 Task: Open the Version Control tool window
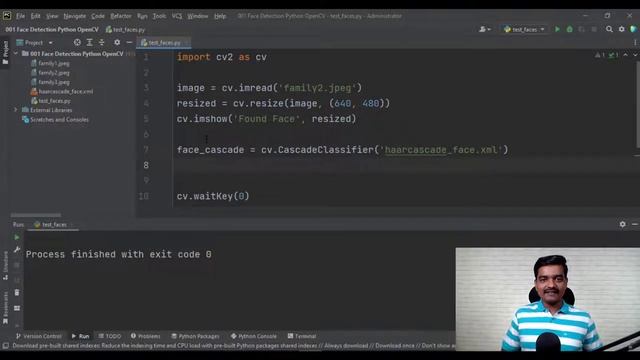click(38, 336)
